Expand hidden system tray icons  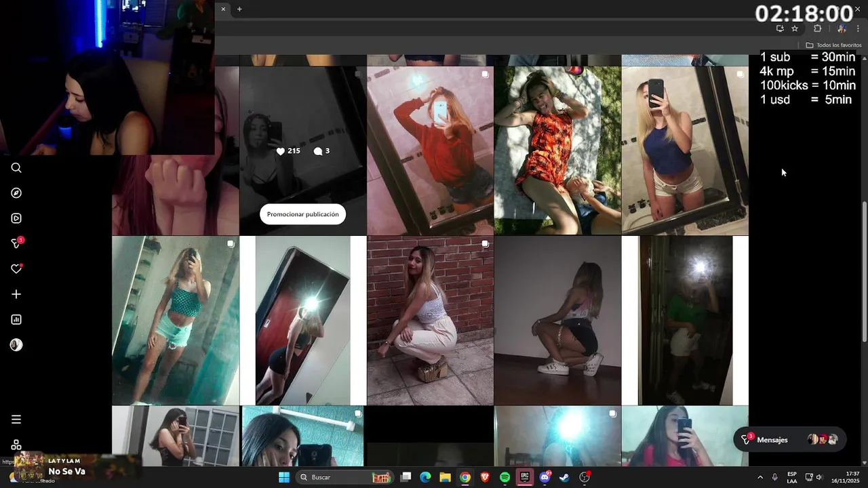point(759,477)
